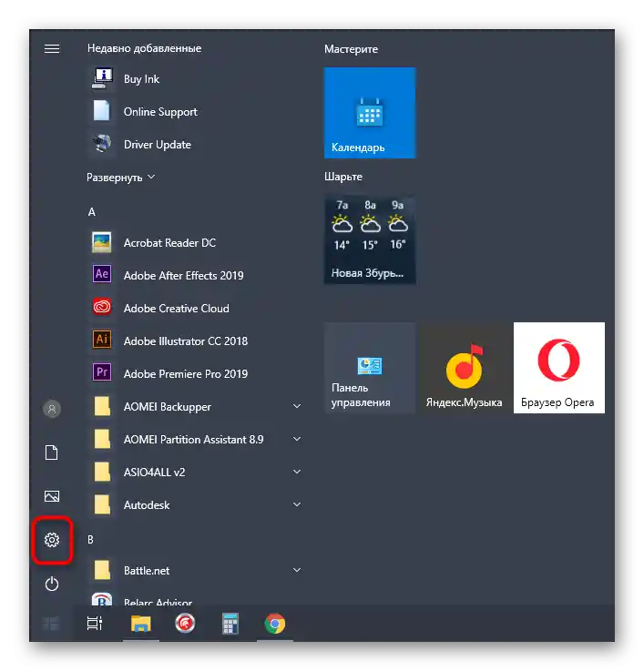Open Calculator from the taskbar
This screenshot has width=644, height=671.
[x=230, y=624]
